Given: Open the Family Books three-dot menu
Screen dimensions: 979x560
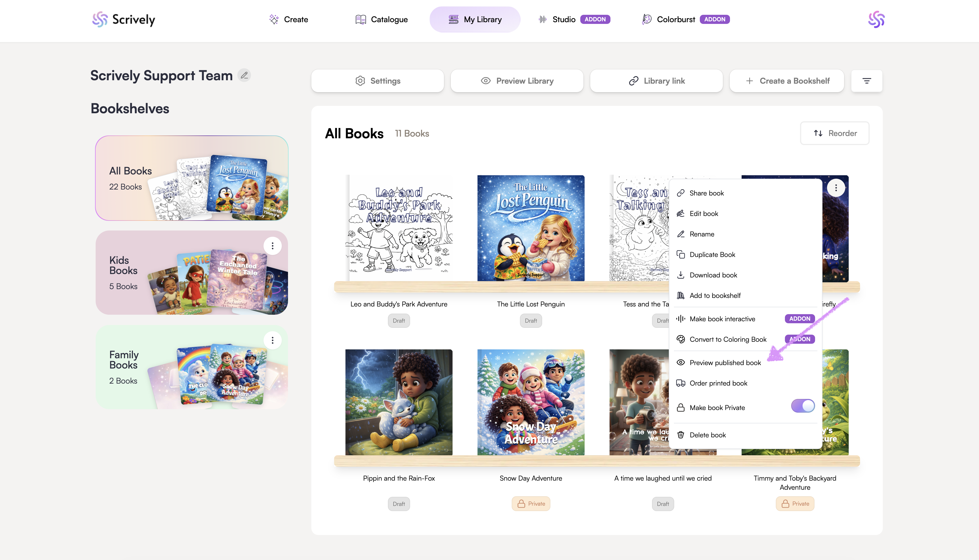Looking at the screenshot, I should [x=272, y=340].
